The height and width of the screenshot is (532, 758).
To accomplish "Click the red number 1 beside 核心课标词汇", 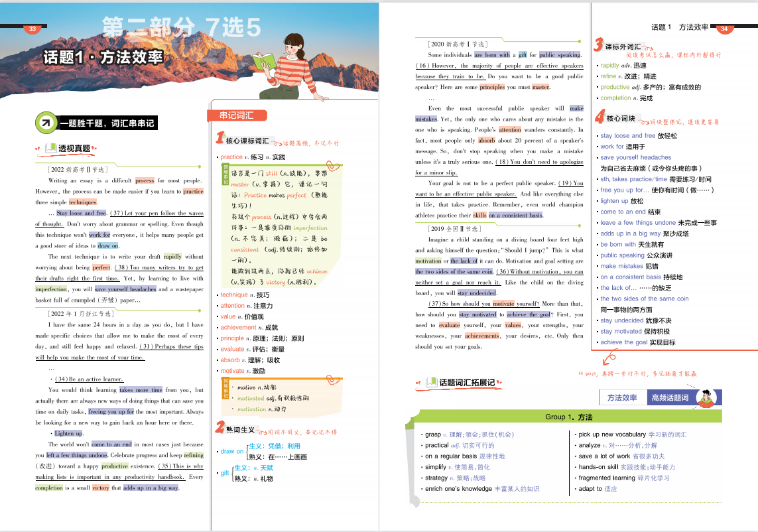I will (220, 138).
